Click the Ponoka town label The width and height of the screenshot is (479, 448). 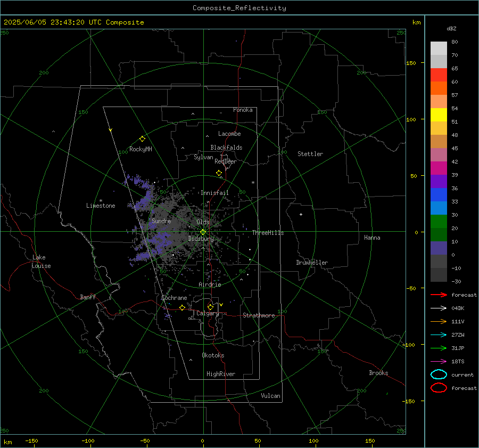[243, 110]
